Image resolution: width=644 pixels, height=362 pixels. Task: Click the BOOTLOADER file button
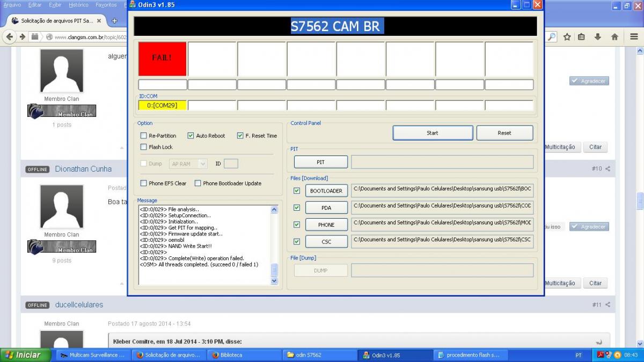[326, 191]
